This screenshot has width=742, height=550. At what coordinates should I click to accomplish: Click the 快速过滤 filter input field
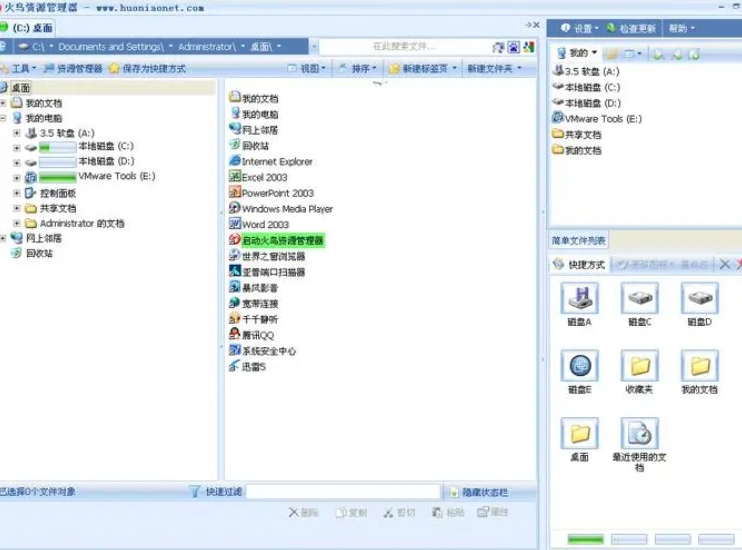343,492
